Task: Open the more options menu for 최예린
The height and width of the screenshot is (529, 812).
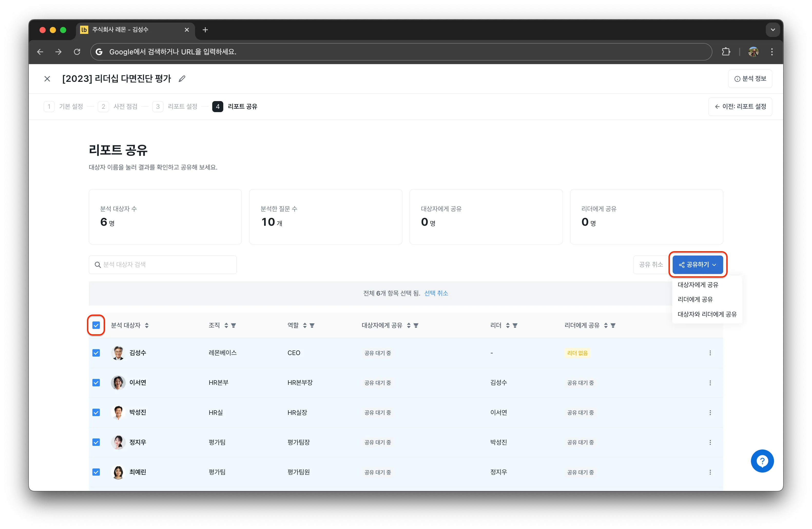Action: [x=710, y=472]
